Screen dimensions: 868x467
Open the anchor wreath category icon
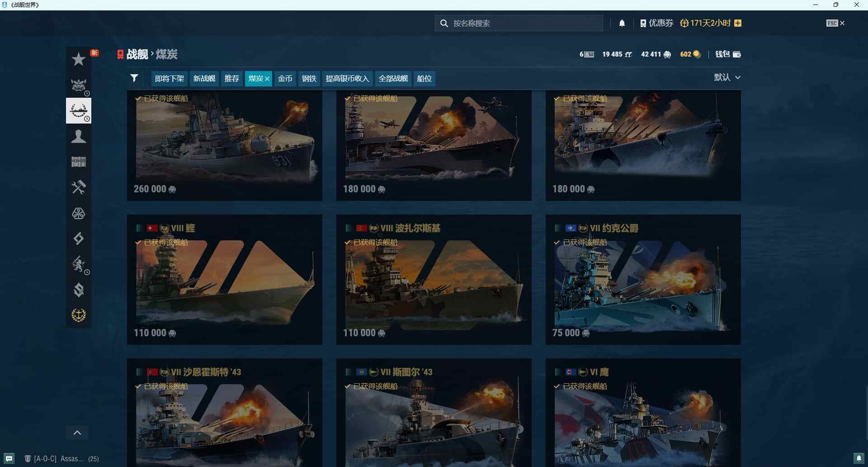pyautogui.click(x=79, y=315)
